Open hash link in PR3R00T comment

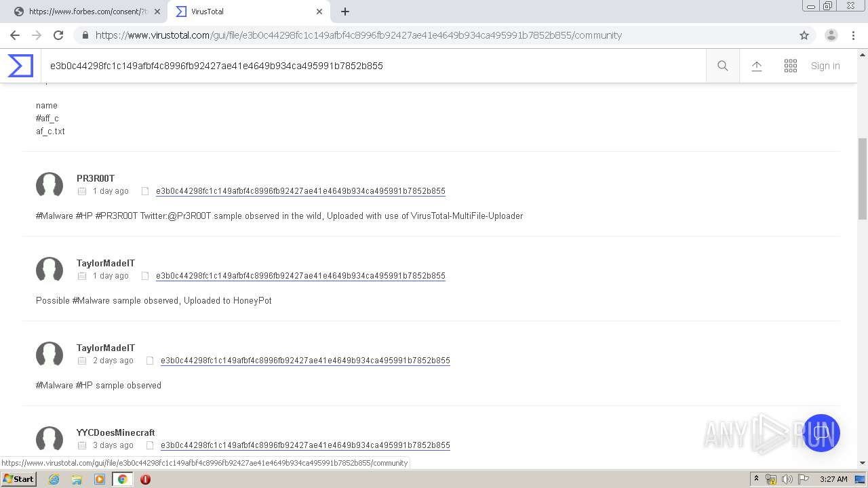(x=300, y=191)
